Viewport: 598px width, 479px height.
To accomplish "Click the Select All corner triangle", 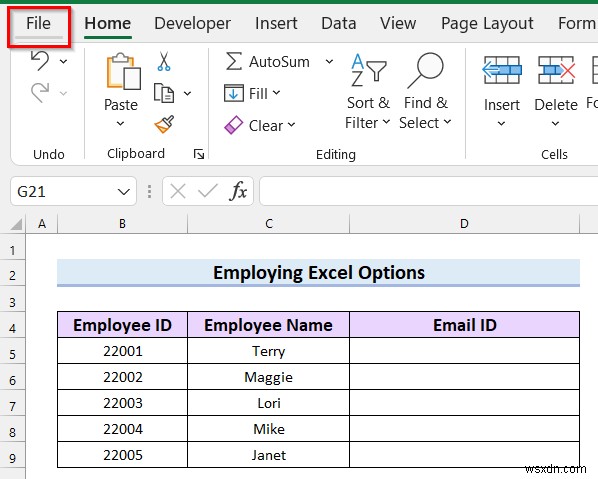I will (x=16, y=224).
